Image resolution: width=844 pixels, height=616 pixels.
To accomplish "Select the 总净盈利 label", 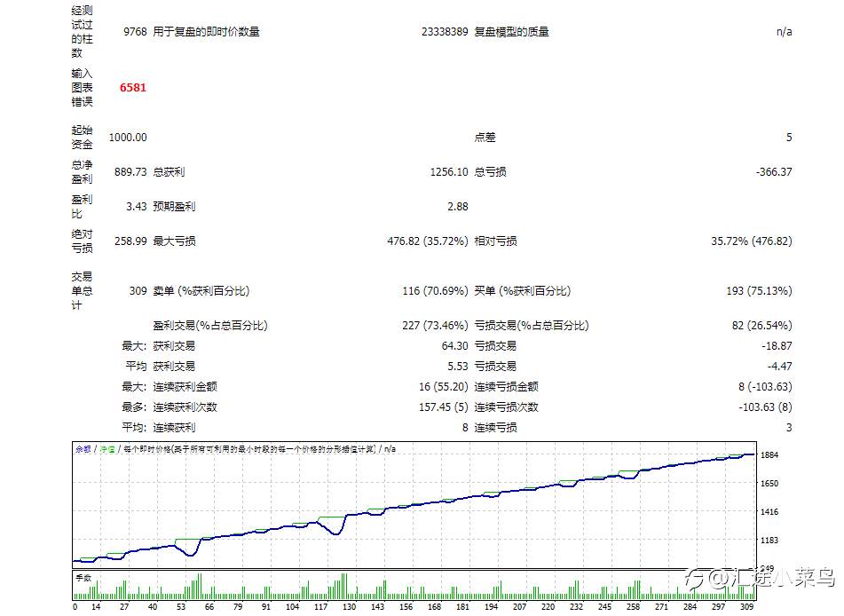I will [x=82, y=172].
